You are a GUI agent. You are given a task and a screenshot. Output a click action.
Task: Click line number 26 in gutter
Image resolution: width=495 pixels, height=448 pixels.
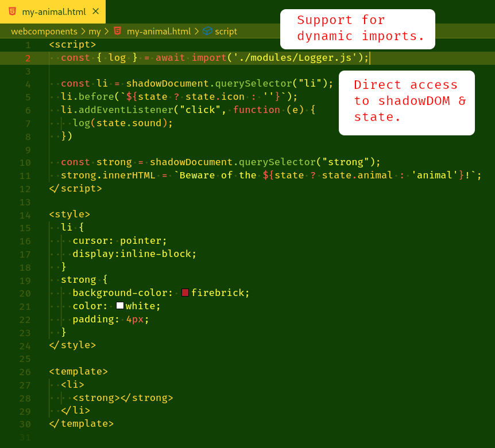25,372
